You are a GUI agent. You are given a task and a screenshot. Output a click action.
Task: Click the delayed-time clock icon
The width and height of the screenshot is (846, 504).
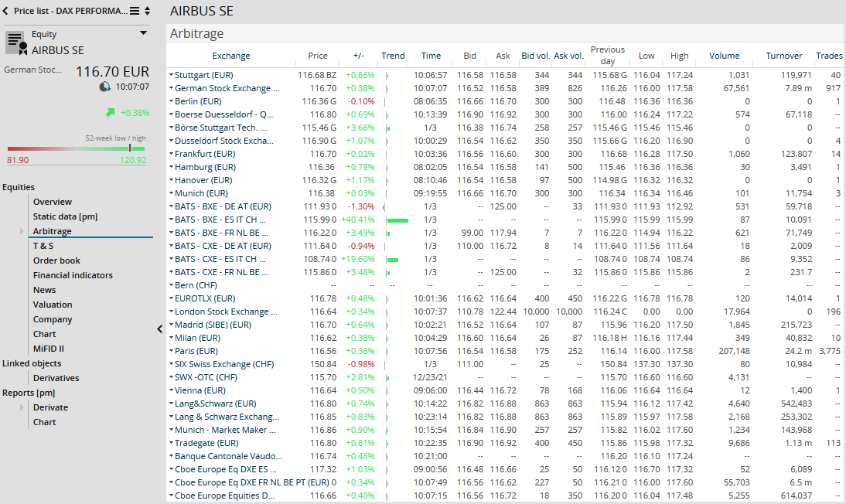(x=105, y=87)
